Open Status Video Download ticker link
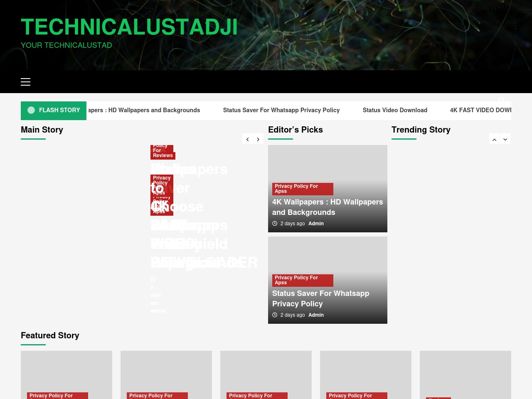Viewport: 532px width, 399px height. point(395,110)
